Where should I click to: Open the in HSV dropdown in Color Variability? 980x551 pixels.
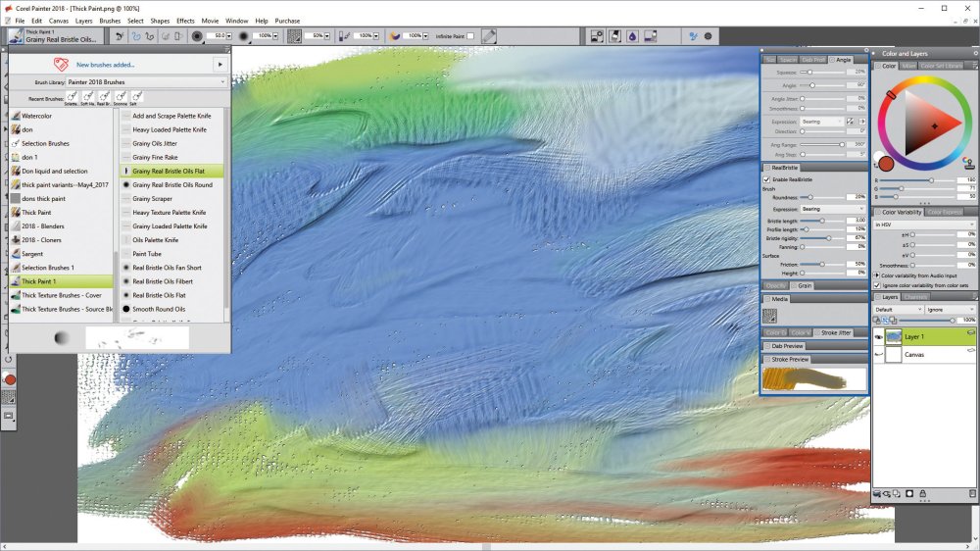924,225
